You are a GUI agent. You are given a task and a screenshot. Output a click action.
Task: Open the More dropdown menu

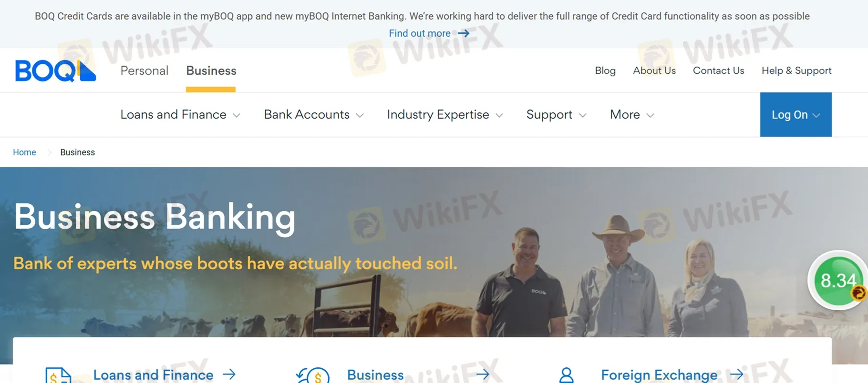(632, 115)
